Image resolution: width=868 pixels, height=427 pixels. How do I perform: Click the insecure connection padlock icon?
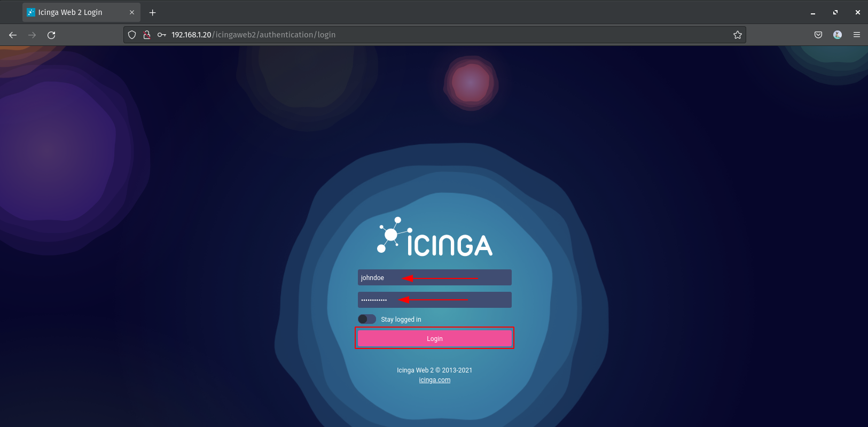pyautogui.click(x=146, y=35)
